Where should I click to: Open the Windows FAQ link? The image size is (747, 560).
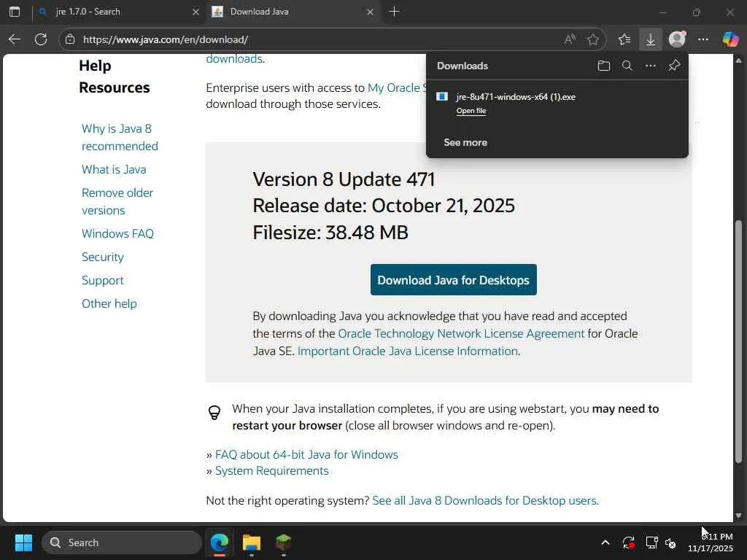[117, 234]
